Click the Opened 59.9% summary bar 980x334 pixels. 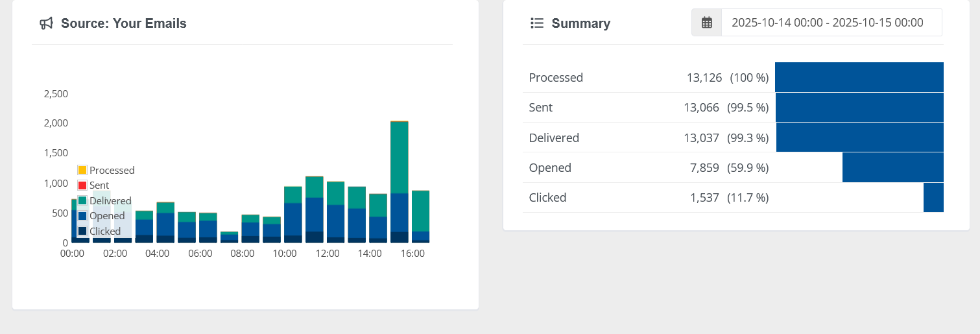click(892, 167)
